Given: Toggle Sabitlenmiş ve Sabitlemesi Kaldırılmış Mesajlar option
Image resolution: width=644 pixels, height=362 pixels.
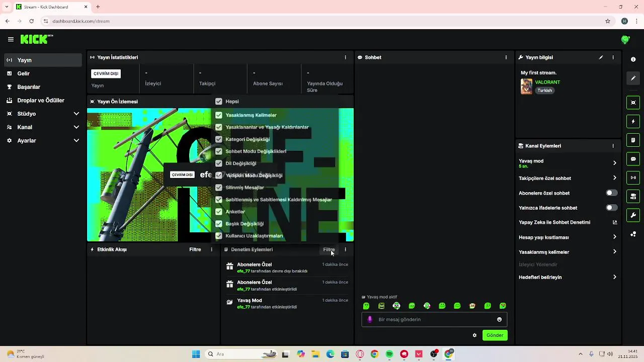Looking at the screenshot, I should [218, 200].
